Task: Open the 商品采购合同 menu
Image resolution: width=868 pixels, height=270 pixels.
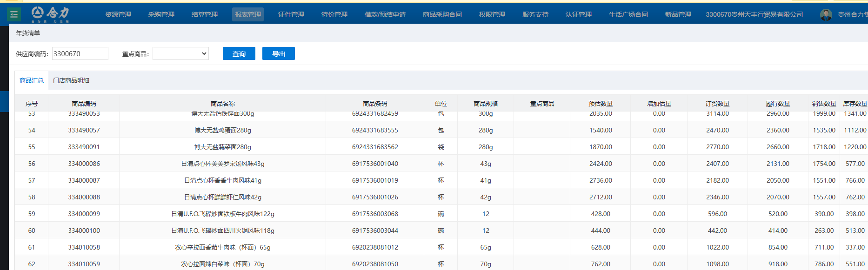Action: tap(442, 14)
